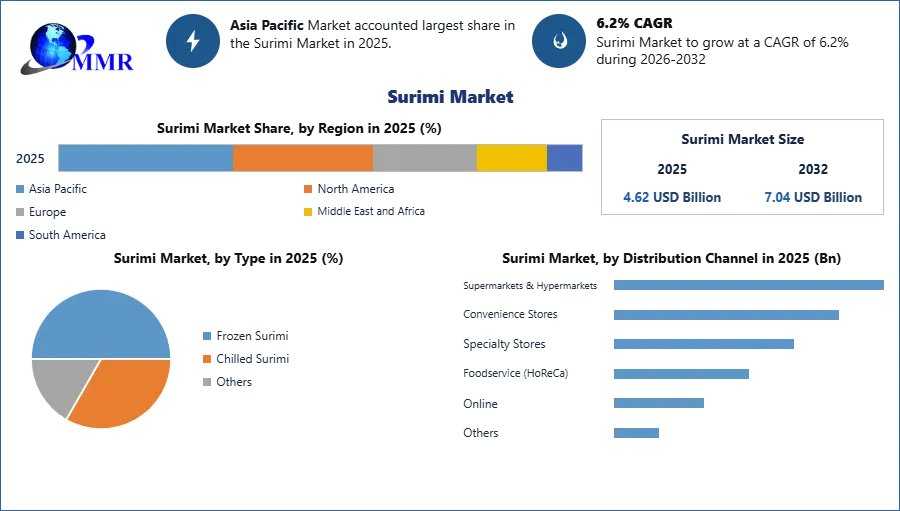Screen dimensions: 900x511
Task: Click the Online distribution bar
Action: click(659, 403)
